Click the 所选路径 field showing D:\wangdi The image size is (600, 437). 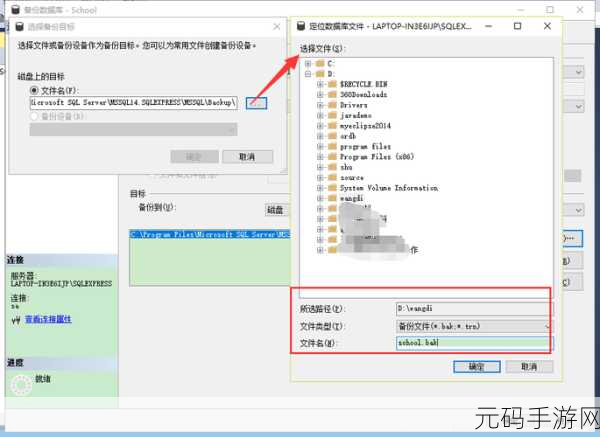coord(473,308)
